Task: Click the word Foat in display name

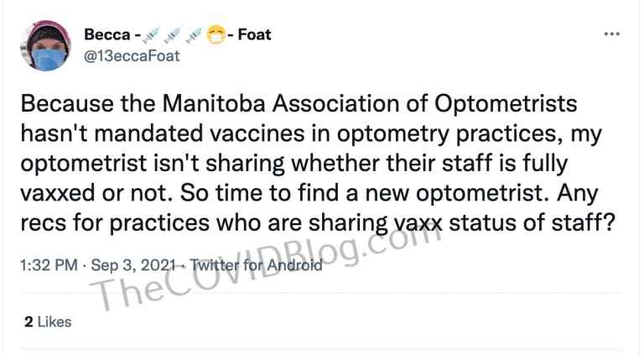Action: tap(254, 35)
